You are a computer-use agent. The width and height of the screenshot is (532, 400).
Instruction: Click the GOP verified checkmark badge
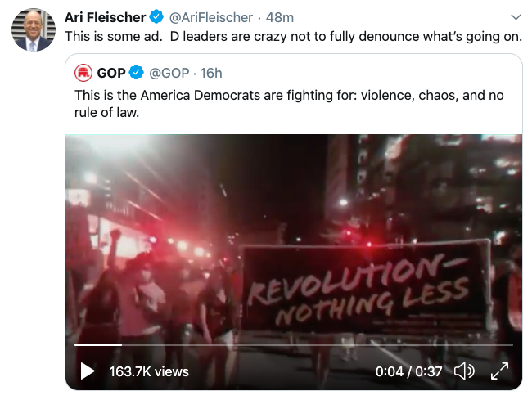click(137, 73)
